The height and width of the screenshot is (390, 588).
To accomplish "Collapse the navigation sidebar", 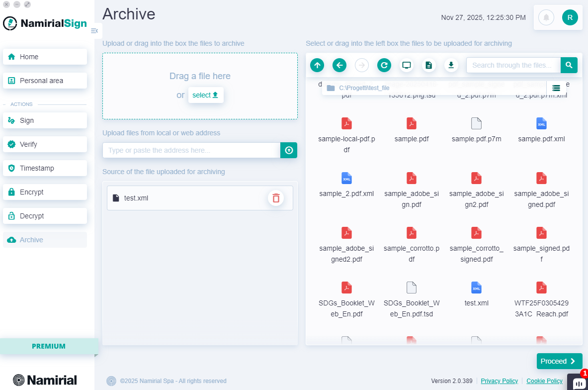I will [x=94, y=30].
